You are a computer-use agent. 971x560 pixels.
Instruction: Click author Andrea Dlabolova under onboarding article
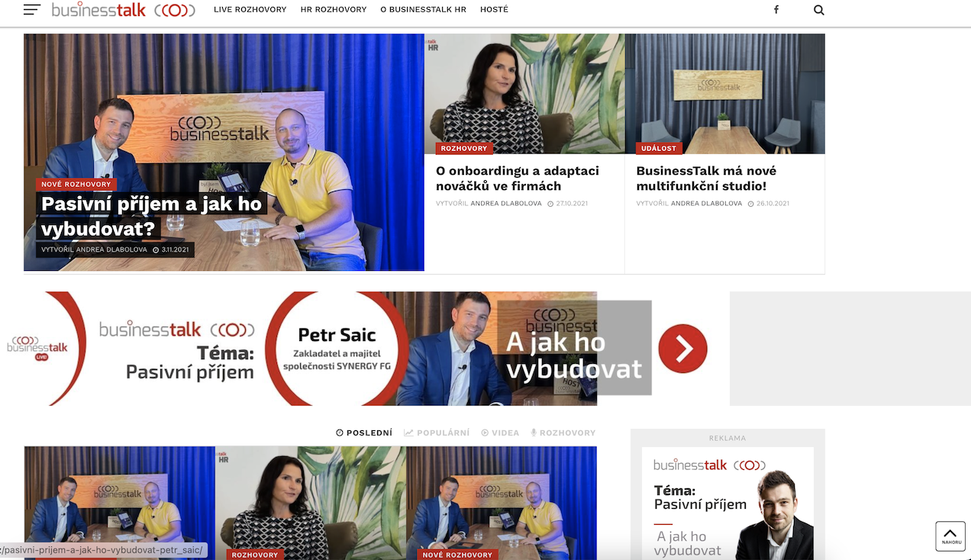pyautogui.click(x=506, y=204)
